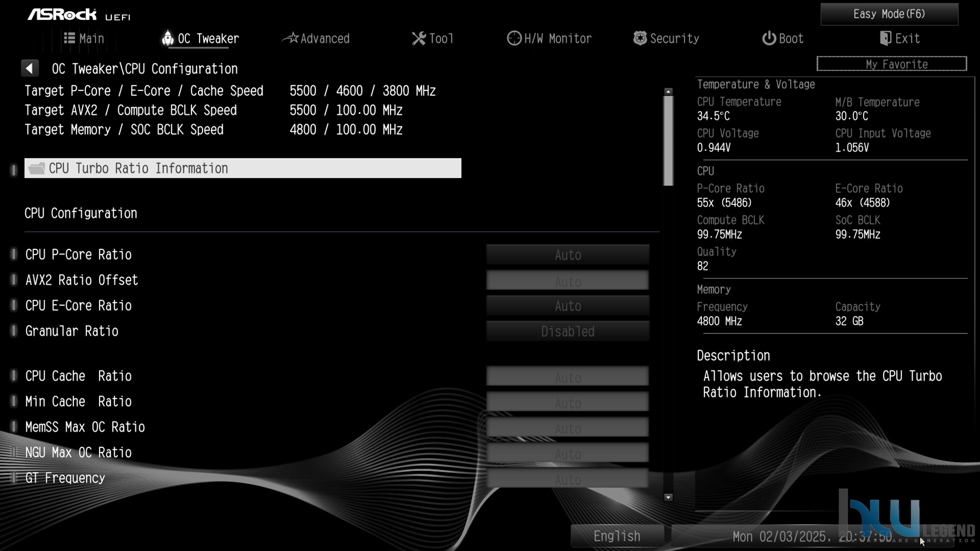Click the Boot power icon

769,38
